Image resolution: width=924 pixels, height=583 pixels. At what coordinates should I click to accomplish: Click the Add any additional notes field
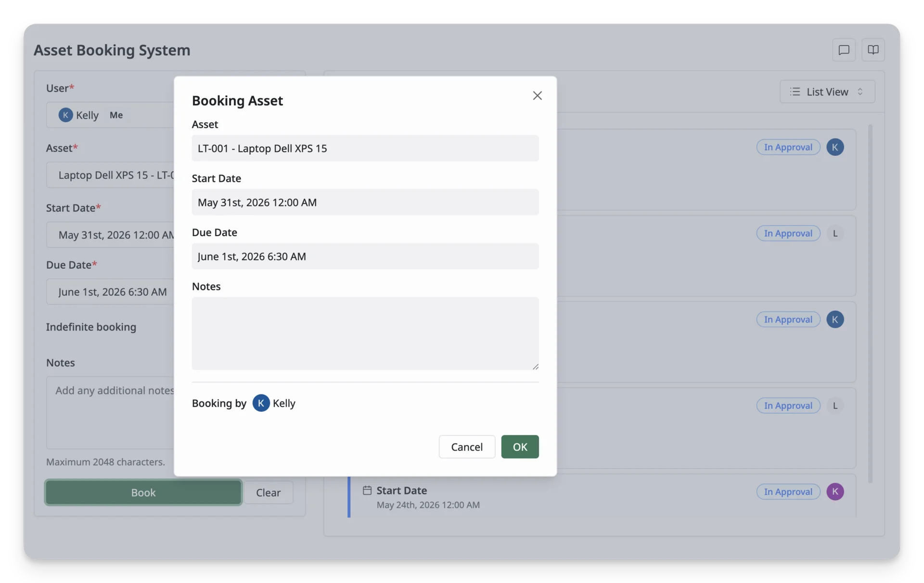point(110,412)
